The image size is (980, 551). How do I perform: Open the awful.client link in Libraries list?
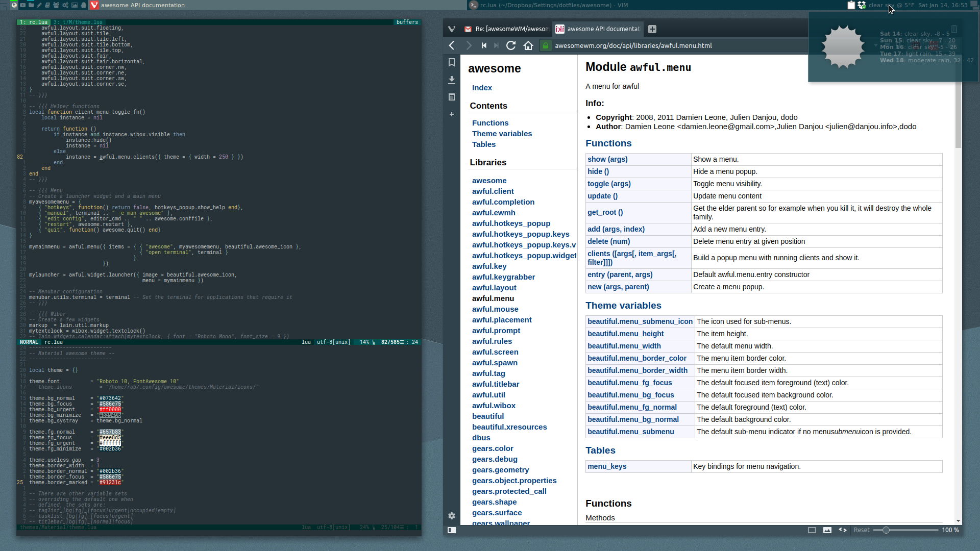pos(493,191)
